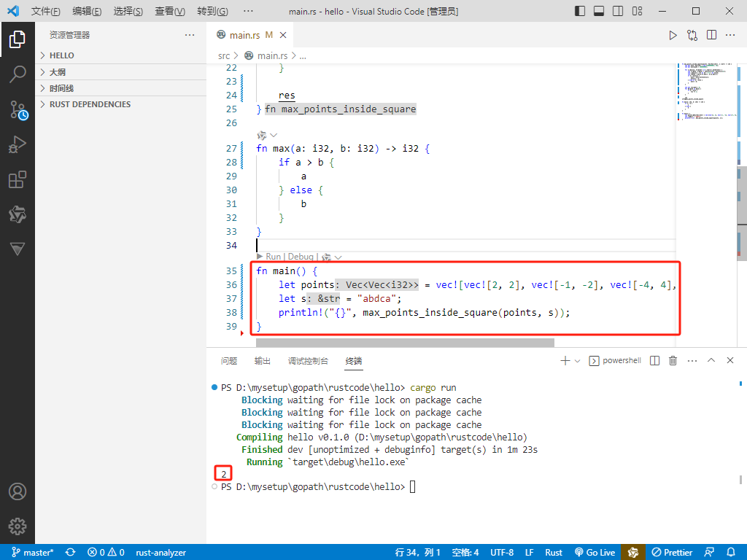This screenshot has height=560, width=747.
Task: Click Prettier status bar item
Action: [x=672, y=553]
